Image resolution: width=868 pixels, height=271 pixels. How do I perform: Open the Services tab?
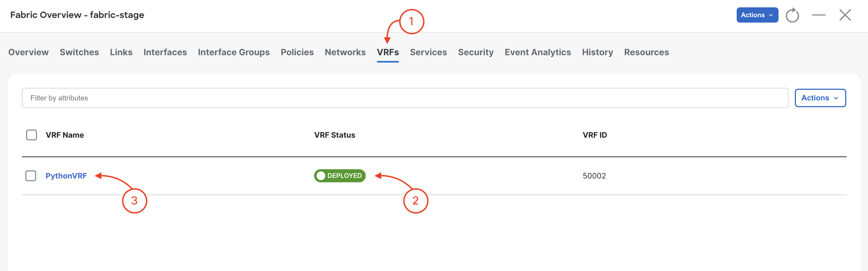click(428, 52)
